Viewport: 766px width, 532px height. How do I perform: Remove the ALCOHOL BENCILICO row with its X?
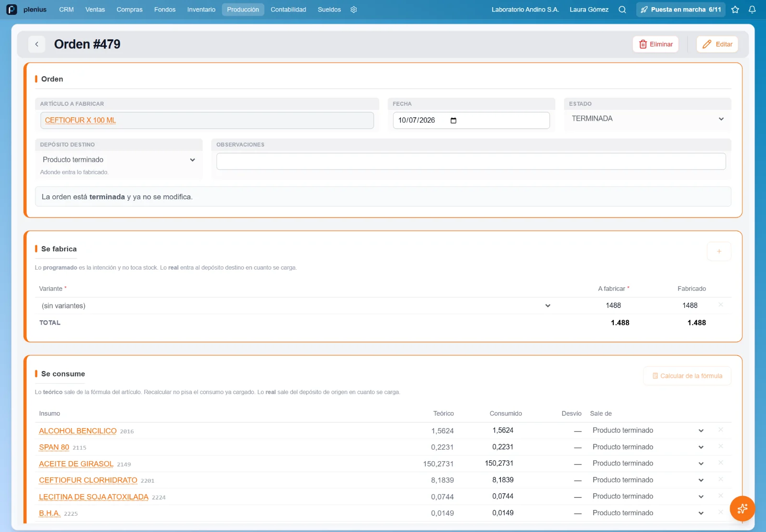pos(721,430)
